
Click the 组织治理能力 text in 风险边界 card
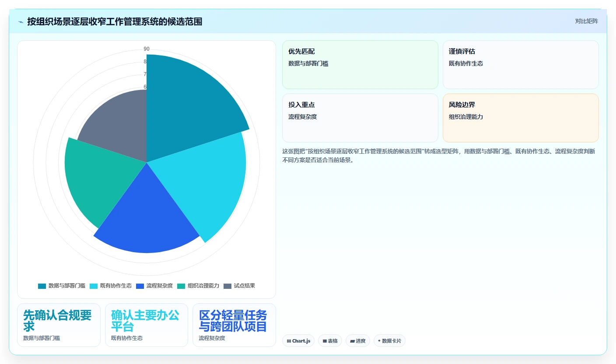pos(466,117)
